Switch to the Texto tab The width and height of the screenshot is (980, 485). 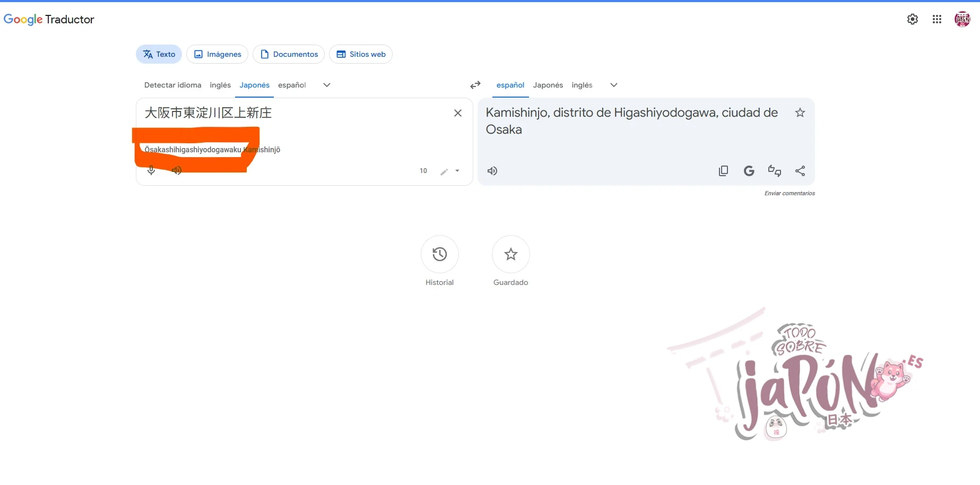159,54
